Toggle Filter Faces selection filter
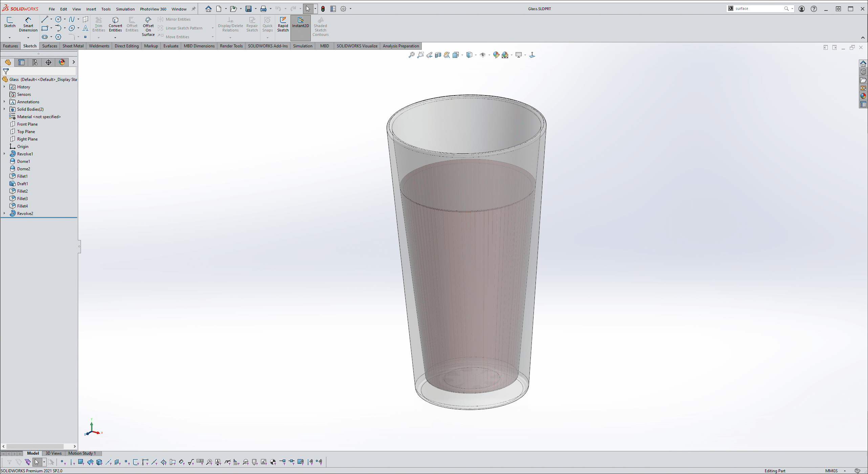This screenshot has height=474, width=868. 81,462
